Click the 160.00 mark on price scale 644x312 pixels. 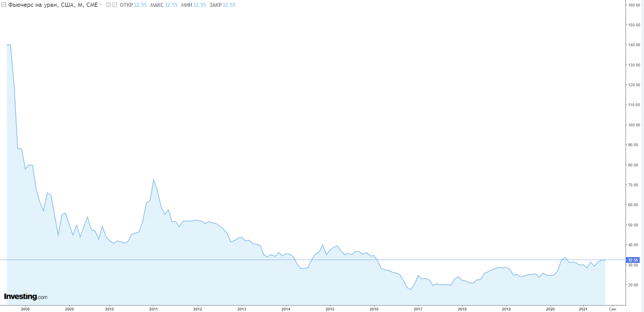point(634,5)
